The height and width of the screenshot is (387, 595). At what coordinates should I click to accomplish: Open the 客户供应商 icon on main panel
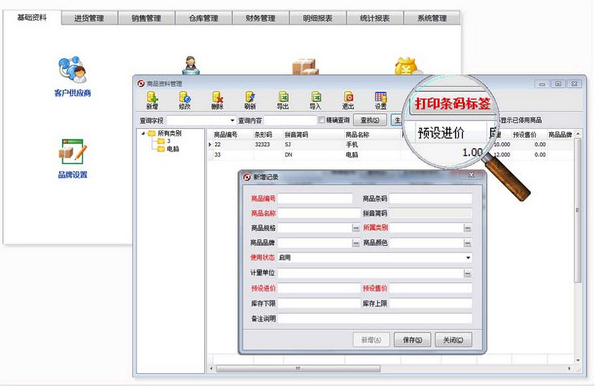[72, 77]
